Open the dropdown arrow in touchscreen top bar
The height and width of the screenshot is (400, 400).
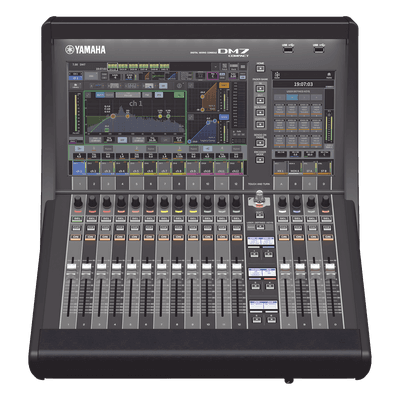click(216, 66)
